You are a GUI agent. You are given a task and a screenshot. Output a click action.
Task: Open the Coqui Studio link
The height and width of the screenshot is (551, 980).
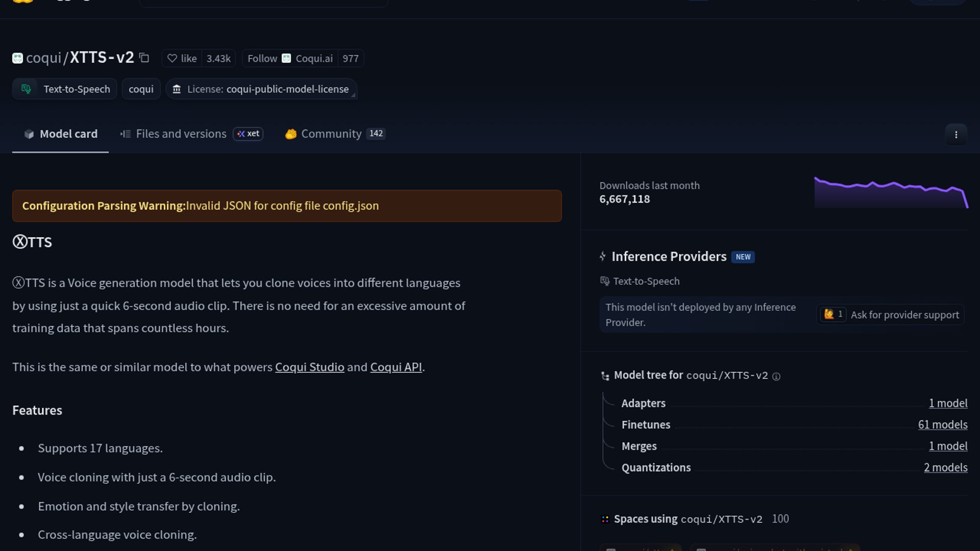(x=309, y=367)
